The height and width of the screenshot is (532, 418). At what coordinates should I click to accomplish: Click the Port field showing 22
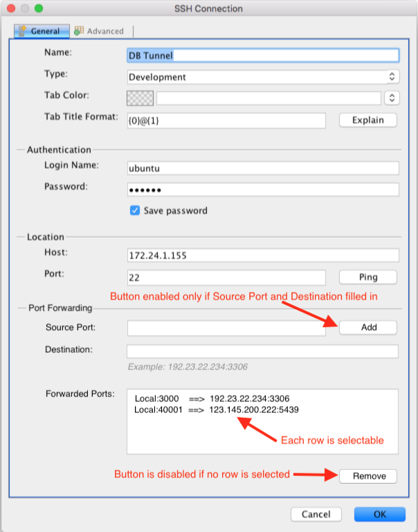[226, 277]
